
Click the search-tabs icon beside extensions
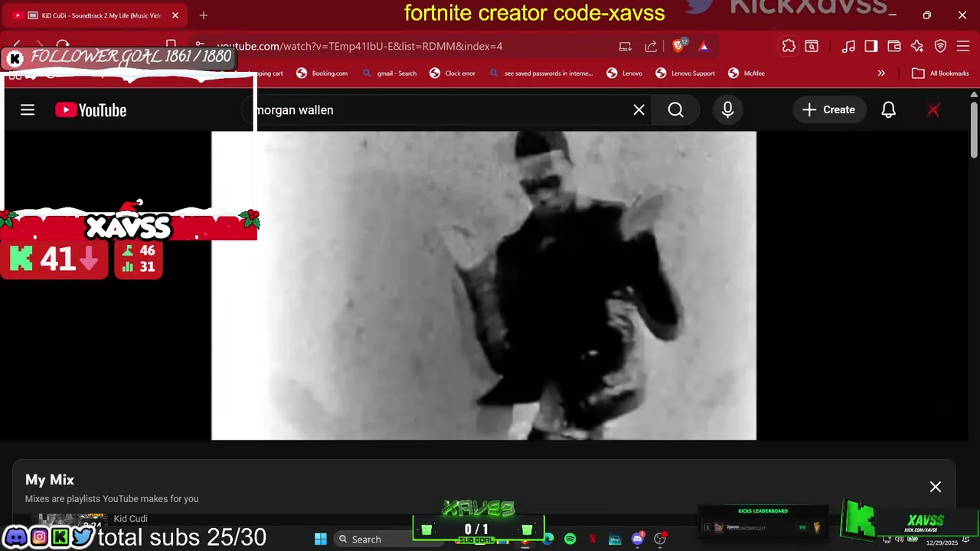pos(812,47)
